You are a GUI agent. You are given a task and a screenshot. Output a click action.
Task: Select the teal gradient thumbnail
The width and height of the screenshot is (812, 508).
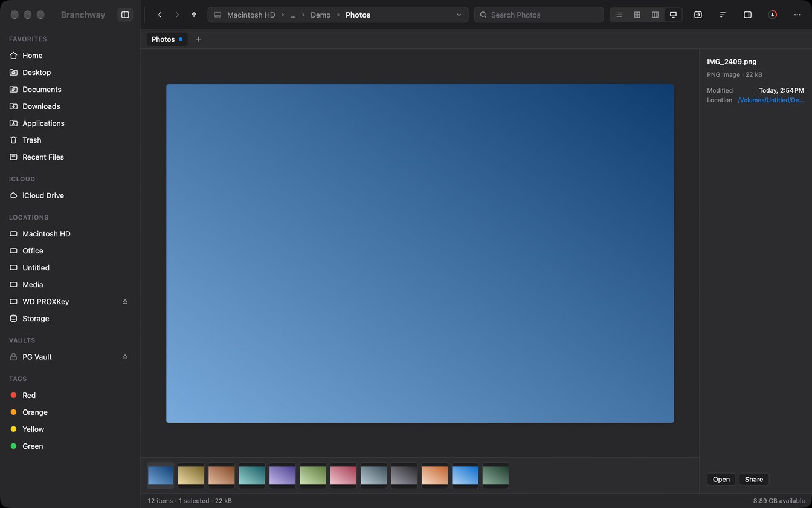(252, 476)
